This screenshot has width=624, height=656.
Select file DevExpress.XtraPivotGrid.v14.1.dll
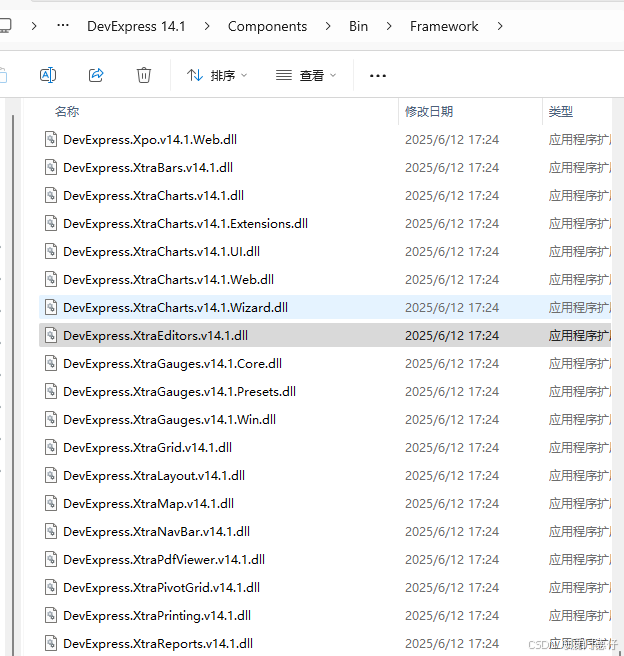coord(325,588)
